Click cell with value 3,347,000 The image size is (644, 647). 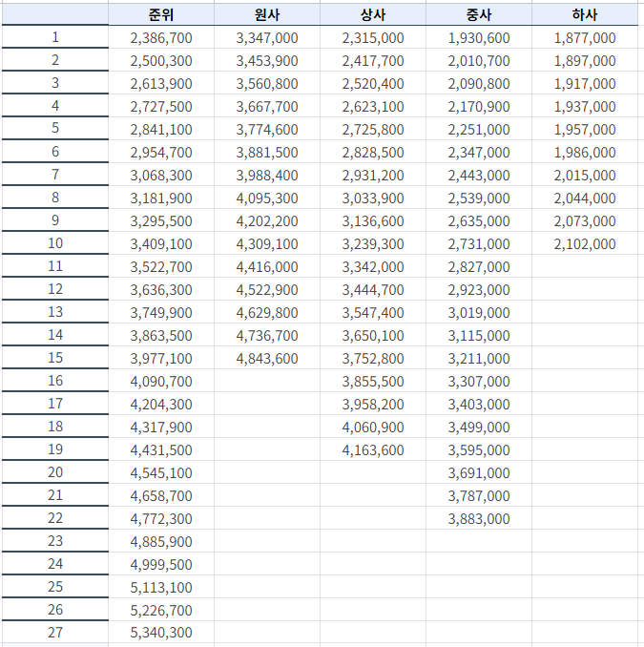click(x=267, y=38)
